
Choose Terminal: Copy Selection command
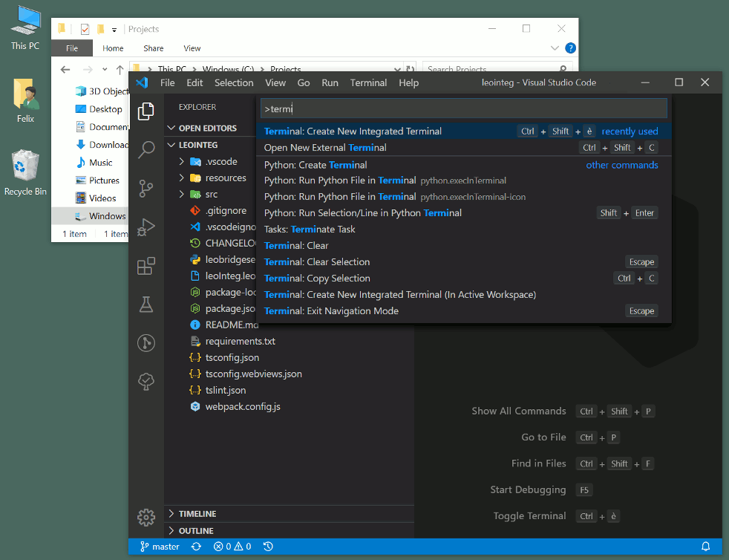point(463,278)
